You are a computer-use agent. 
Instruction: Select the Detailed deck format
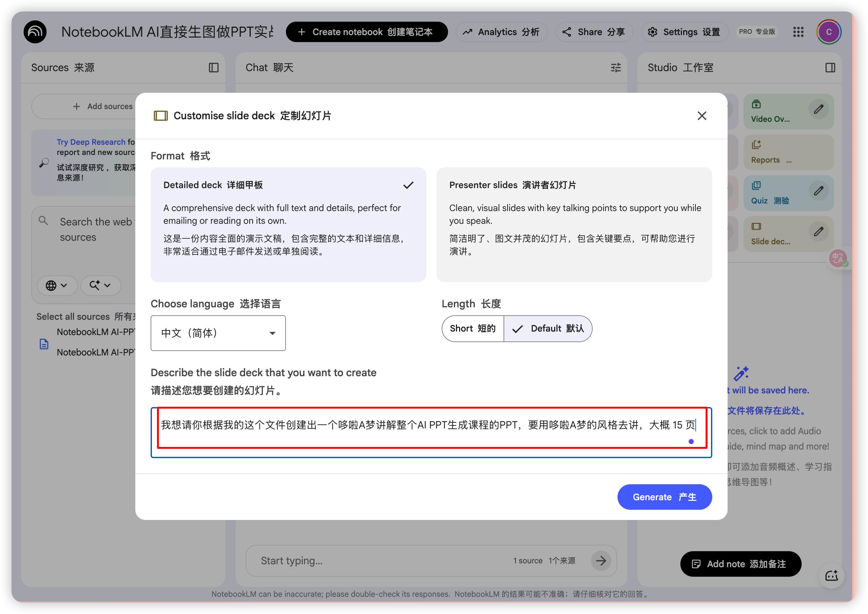(288, 224)
